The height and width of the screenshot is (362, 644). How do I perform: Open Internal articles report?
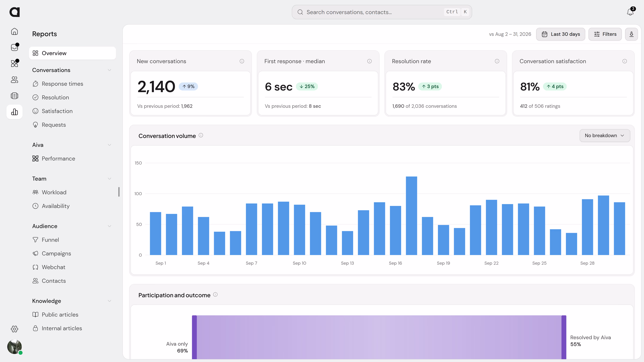point(72,328)
